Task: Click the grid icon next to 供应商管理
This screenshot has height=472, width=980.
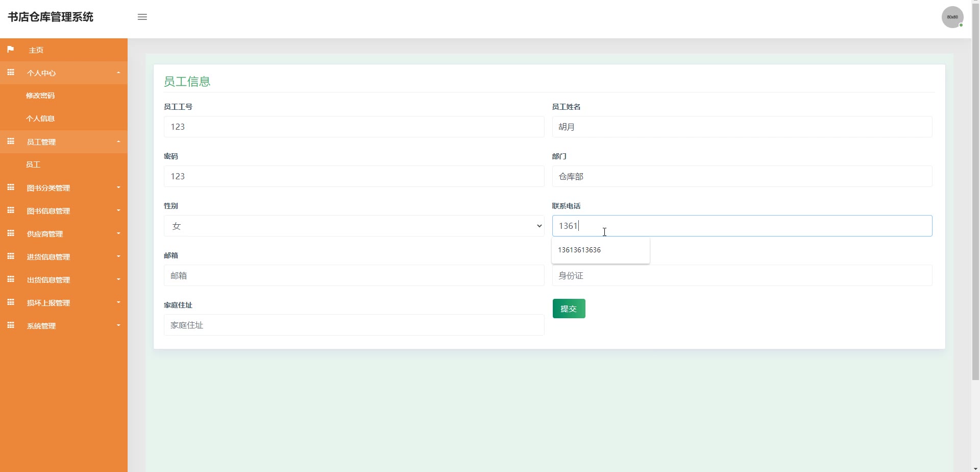Action: pos(11,233)
